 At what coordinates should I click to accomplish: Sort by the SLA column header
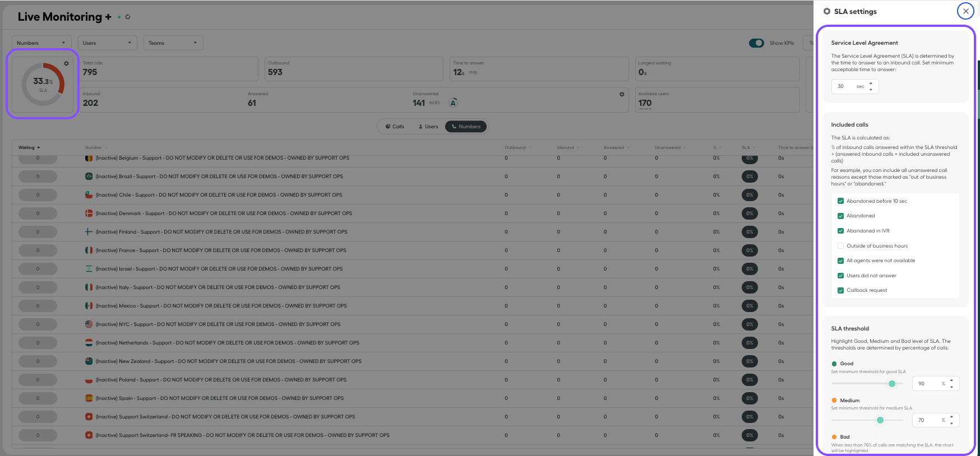coord(748,148)
